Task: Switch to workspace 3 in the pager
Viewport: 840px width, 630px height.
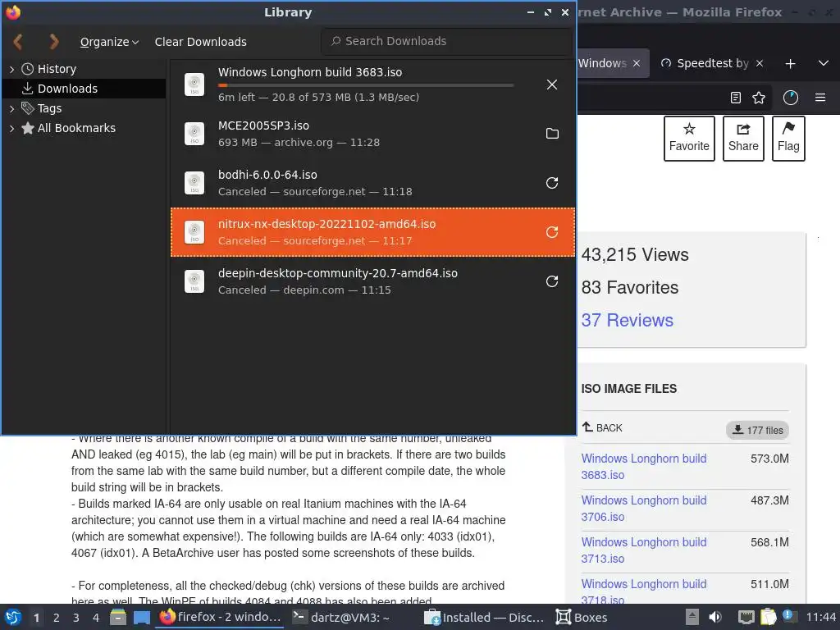Action: click(x=76, y=618)
